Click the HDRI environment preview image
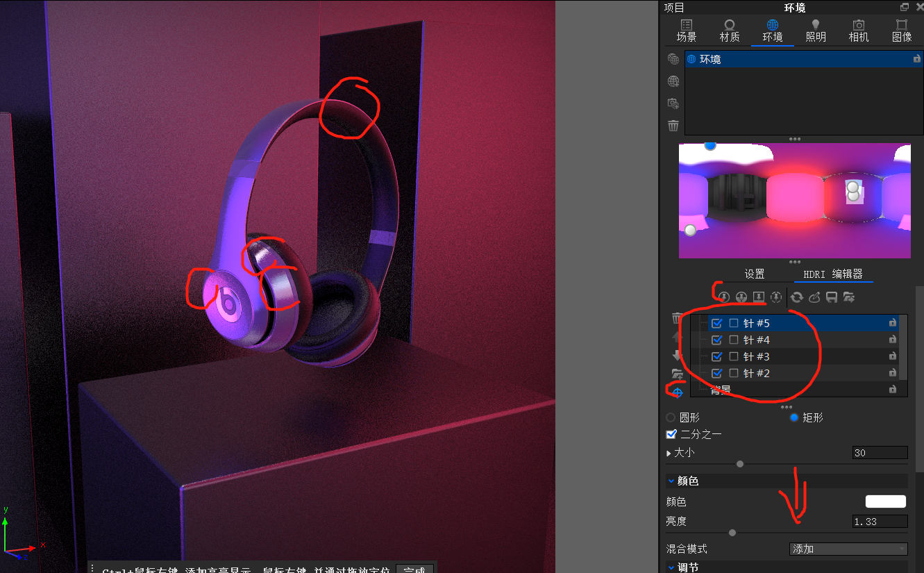The image size is (924, 573). 794,201
